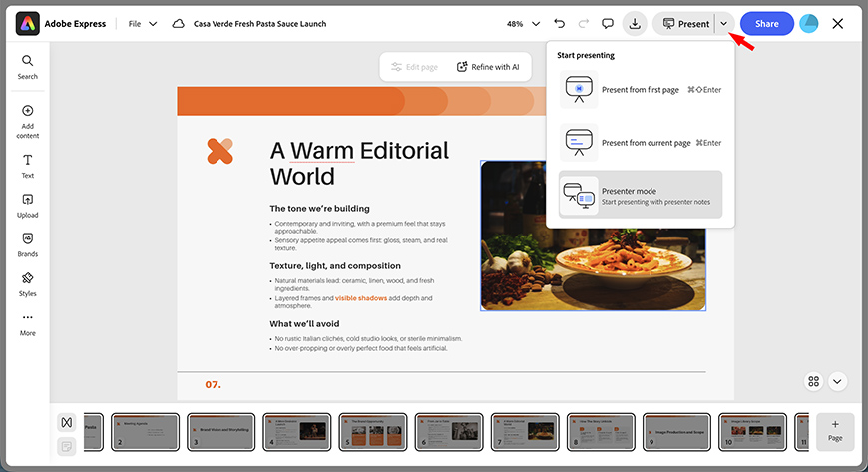Click the slide title A Warm Editorial World

pyautogui.click(x=359, y=164)
